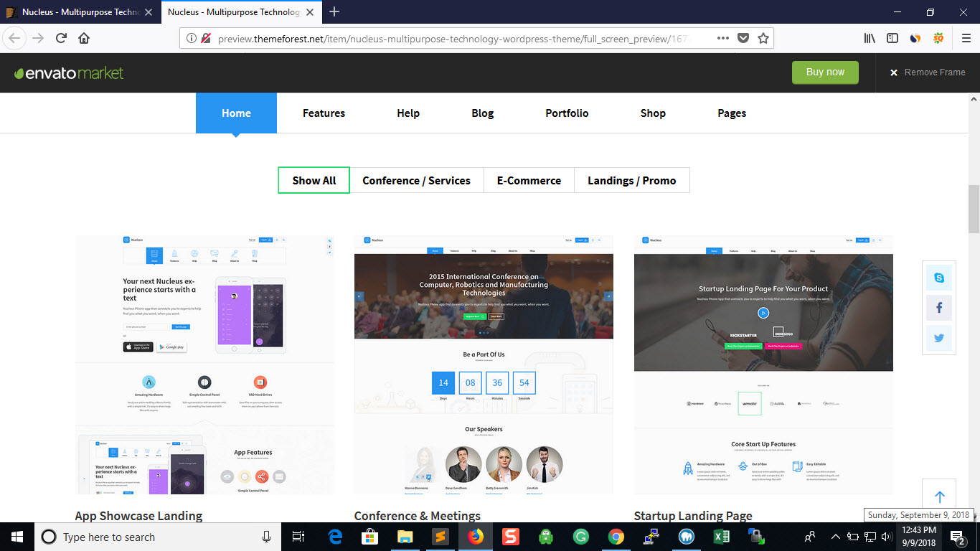Open page actions three-dot menu
Screen dimensions: 980x551
[x=722, y=38]
